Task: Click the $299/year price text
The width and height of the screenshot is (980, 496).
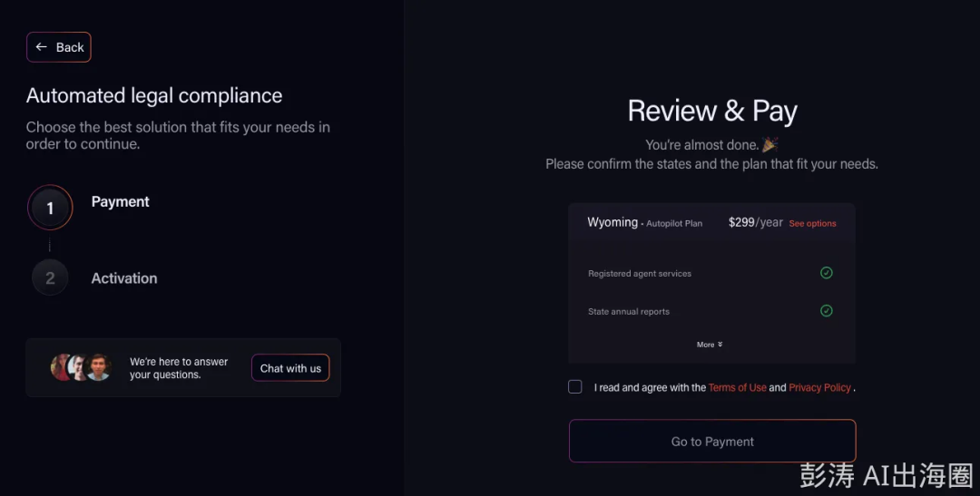Action: coord(755,222)
